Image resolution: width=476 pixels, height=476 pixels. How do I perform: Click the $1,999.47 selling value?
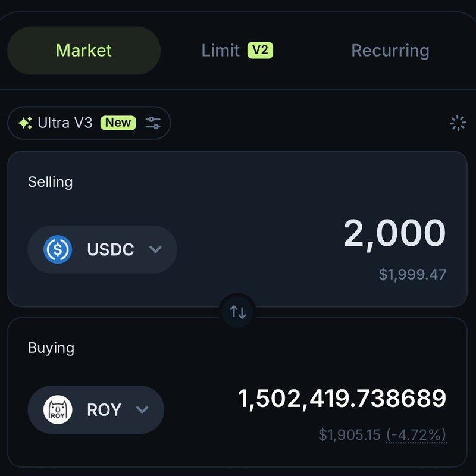412,274
